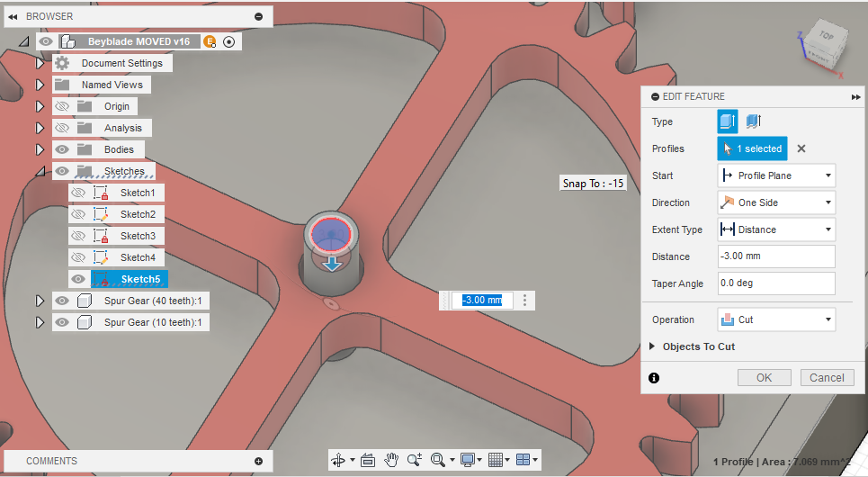Select the Extrude type icon

pos(728,121)
